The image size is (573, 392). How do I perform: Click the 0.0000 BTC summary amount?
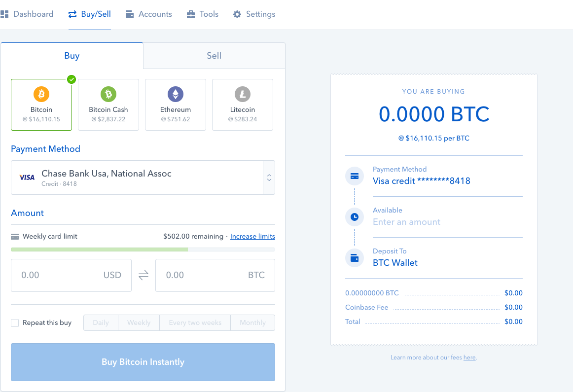pyautogui.click(x=434, y=114)
